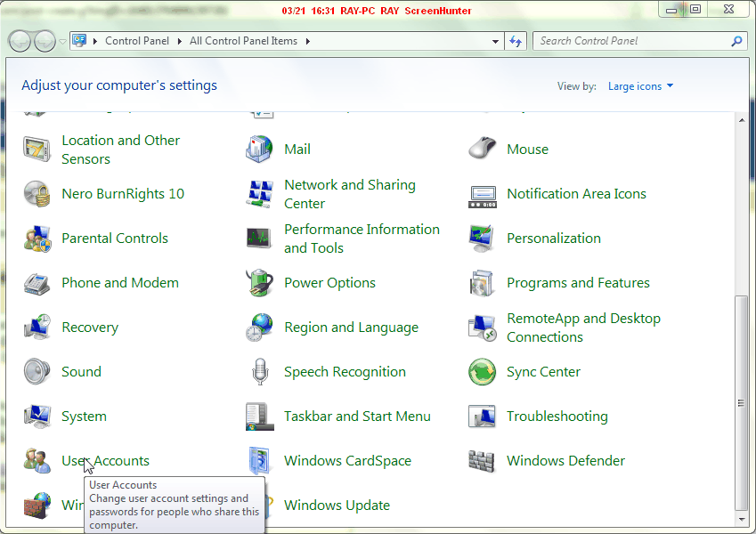This screenshot has width=756, height=534.
Task: Click the Mouse device icon
Action: (482, 148)
